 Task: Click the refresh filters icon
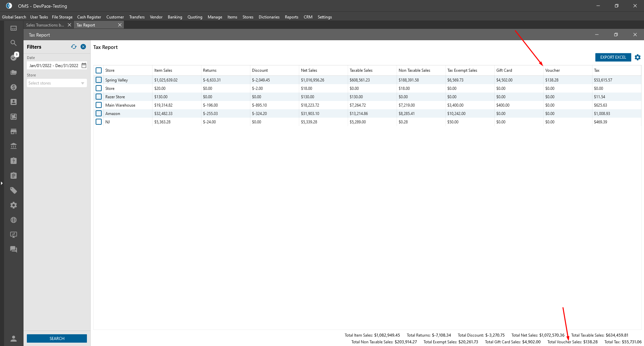click(74, 47)
